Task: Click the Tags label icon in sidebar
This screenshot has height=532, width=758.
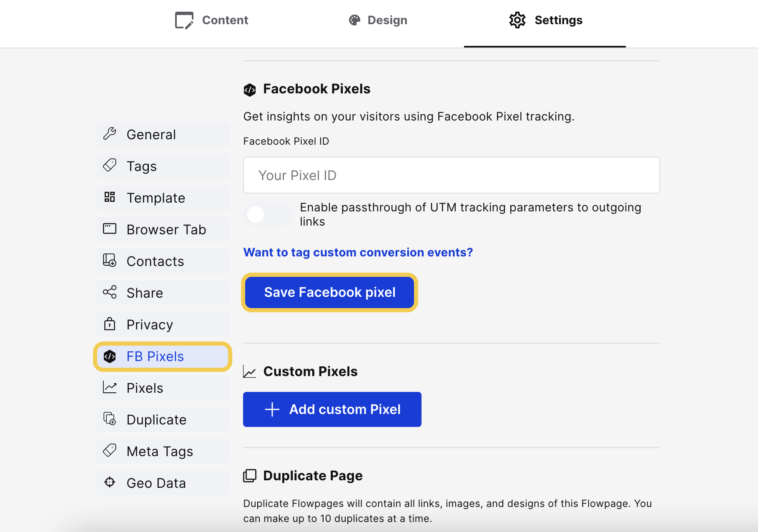Action: 110,165
